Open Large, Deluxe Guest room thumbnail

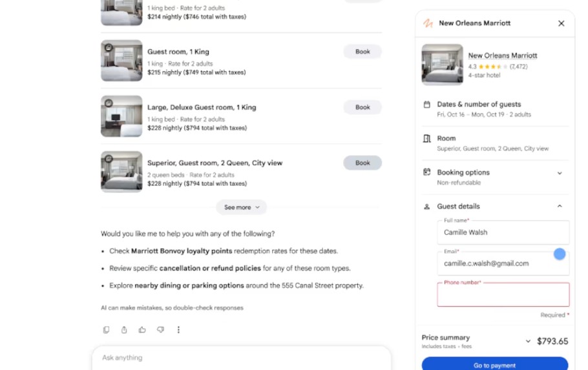coord(121,116)
